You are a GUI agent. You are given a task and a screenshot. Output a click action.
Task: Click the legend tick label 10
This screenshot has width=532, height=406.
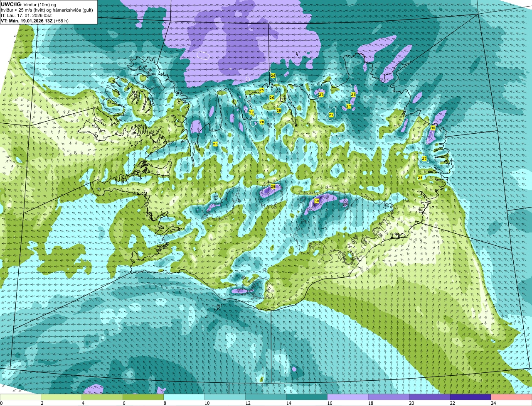tap(207, 403)
